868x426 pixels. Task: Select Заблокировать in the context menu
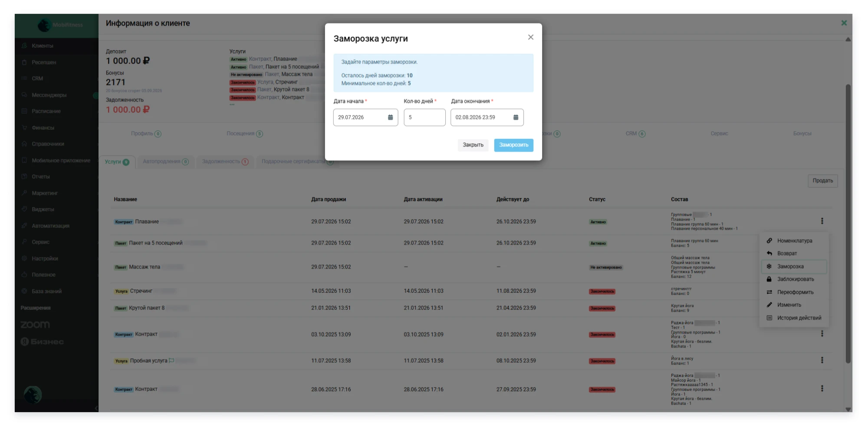(794, 279)
